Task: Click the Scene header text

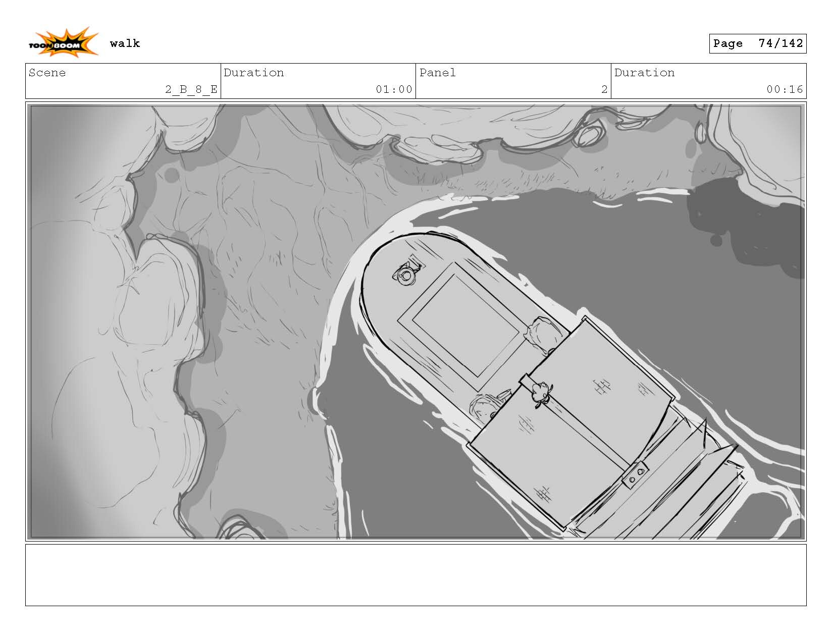Action: pos(47,73)
